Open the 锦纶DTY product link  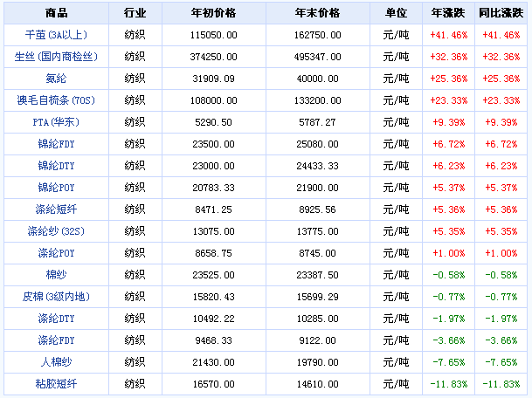(54, 165)
